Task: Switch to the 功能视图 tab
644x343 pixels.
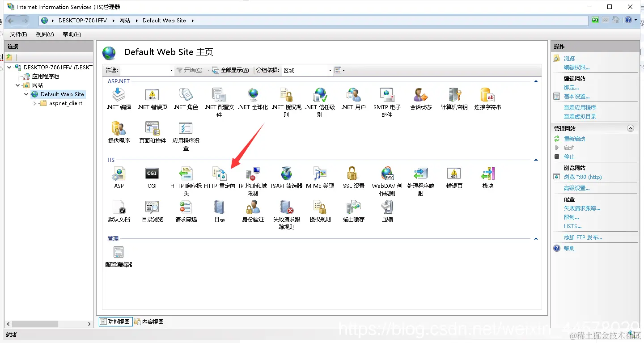Action: point(115,322)
